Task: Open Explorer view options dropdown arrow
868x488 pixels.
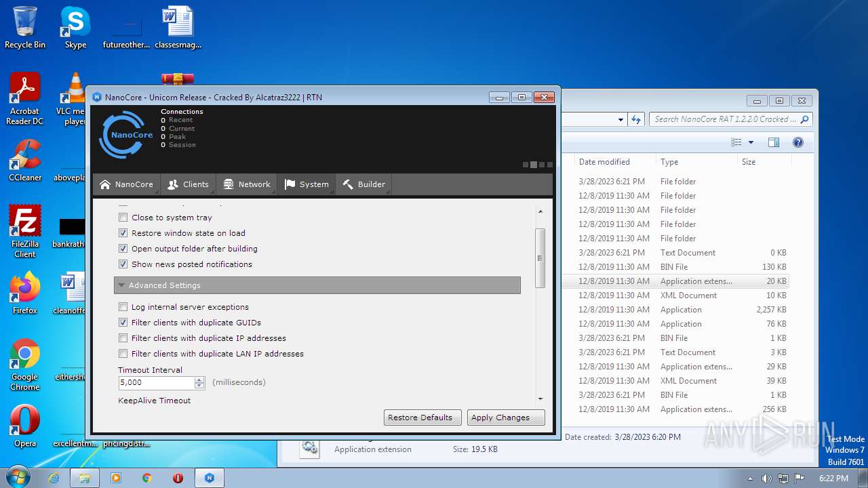Action: point(751,142)
